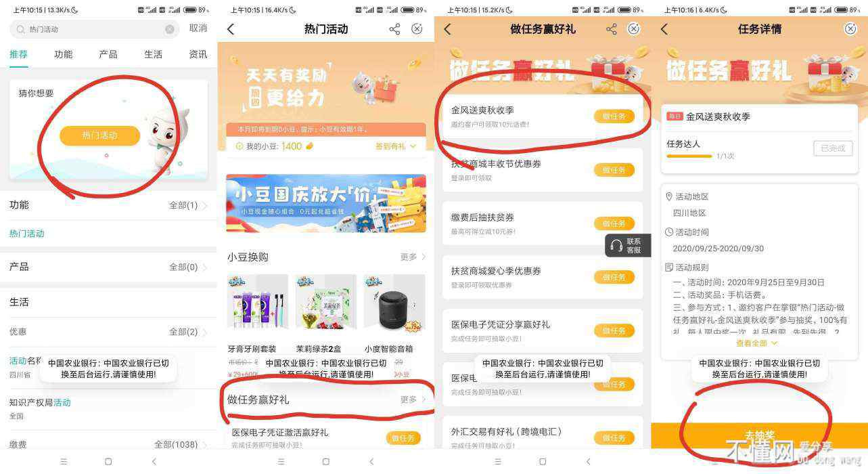Go back from the 任务详情 page
868x474 pixels.
[664, 29]
